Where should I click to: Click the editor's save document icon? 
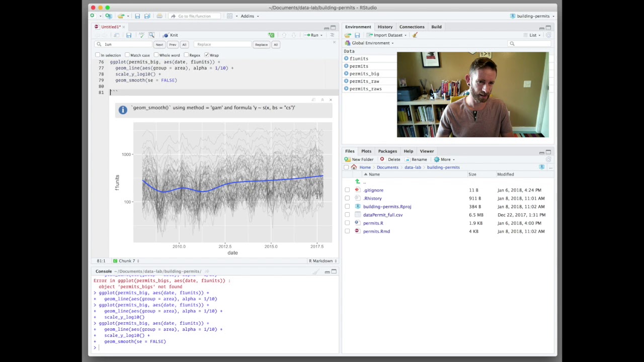pos(129,35)
